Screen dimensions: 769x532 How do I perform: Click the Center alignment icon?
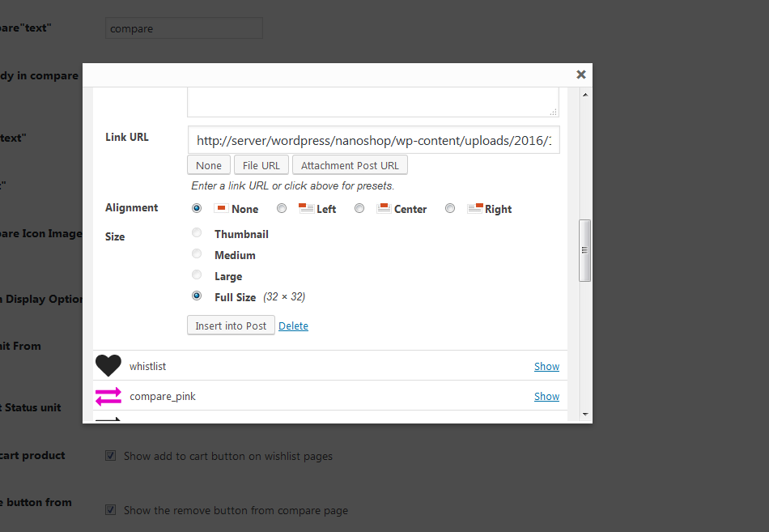pyautogui.click(x=384, y=208)
